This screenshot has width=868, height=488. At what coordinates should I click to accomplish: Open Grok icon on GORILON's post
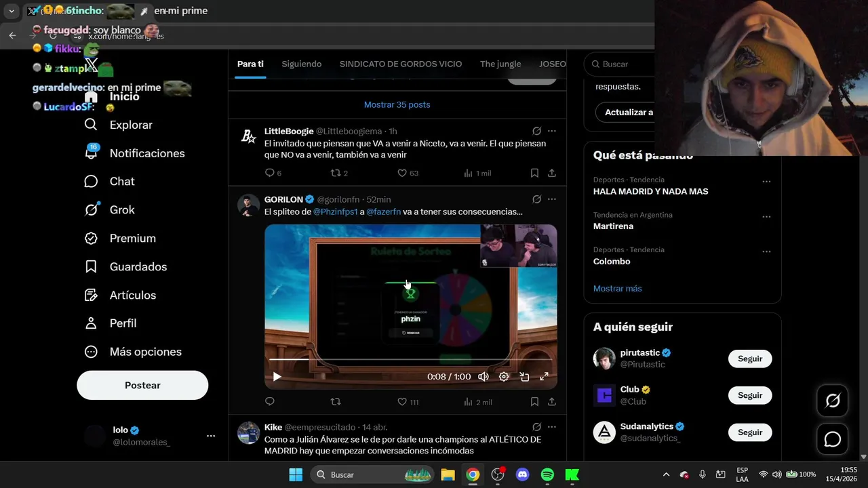[x=536, y=199]
